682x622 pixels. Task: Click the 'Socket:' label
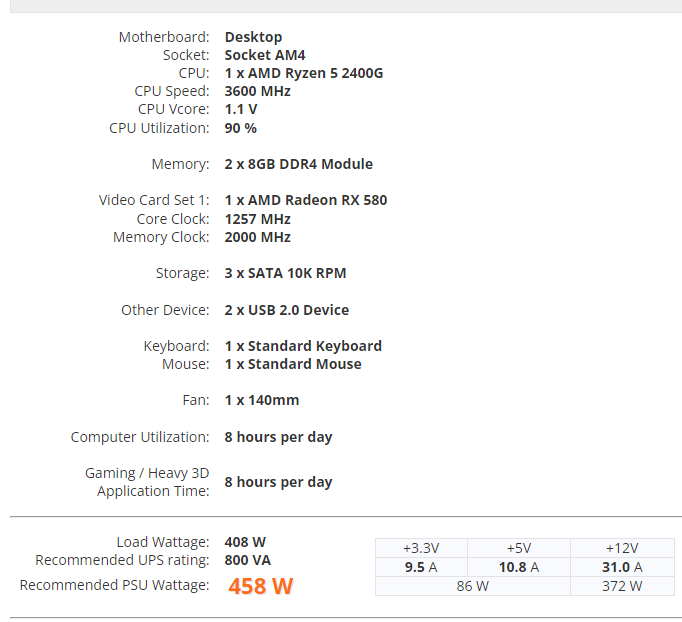186,55
